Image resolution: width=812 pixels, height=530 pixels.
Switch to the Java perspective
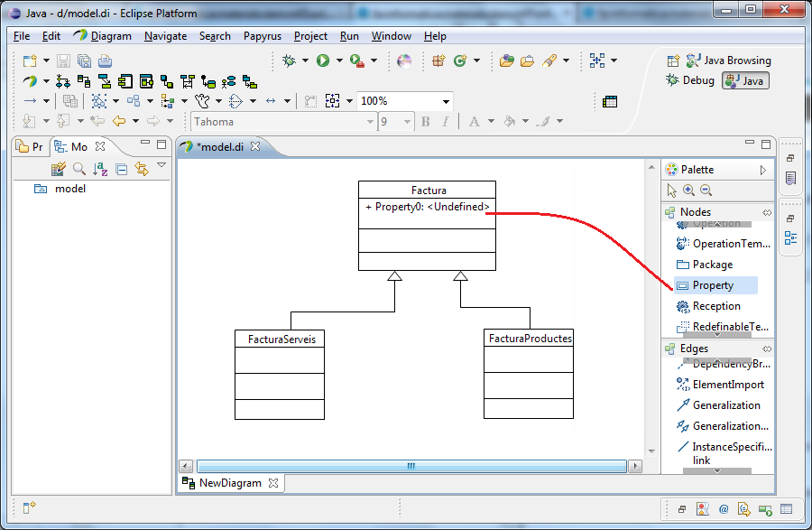coord(745,81)
